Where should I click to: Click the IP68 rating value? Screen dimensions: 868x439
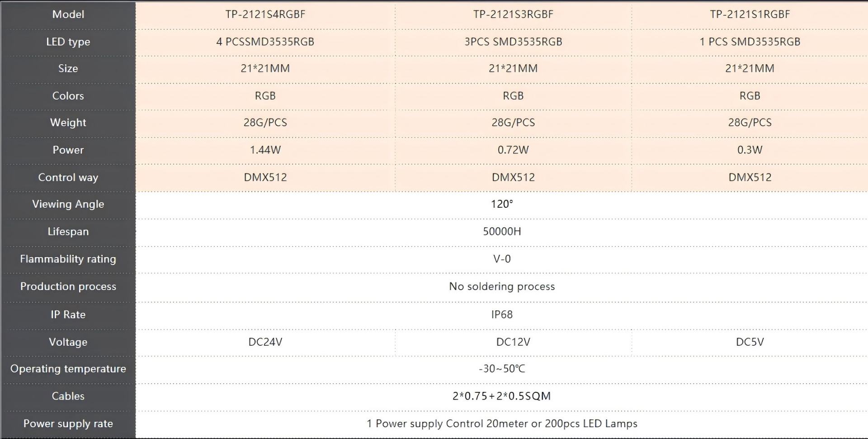(x=502, y=315)
